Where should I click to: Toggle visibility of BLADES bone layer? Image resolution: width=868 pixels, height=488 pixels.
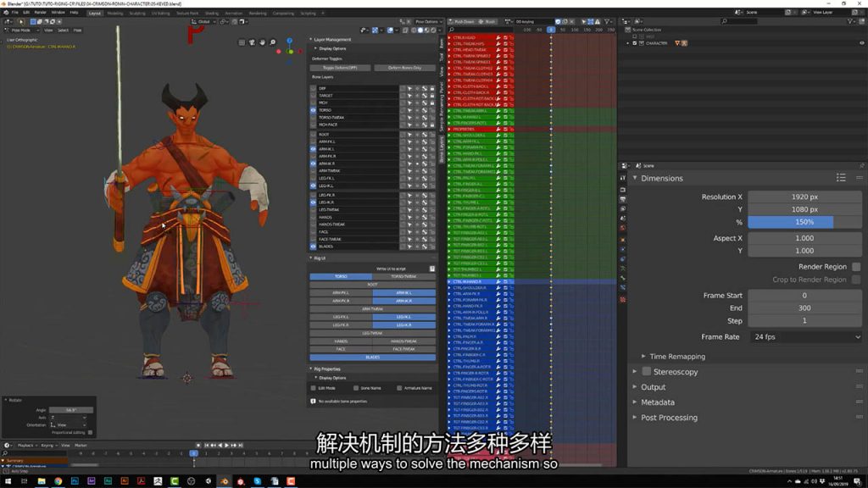314,247
